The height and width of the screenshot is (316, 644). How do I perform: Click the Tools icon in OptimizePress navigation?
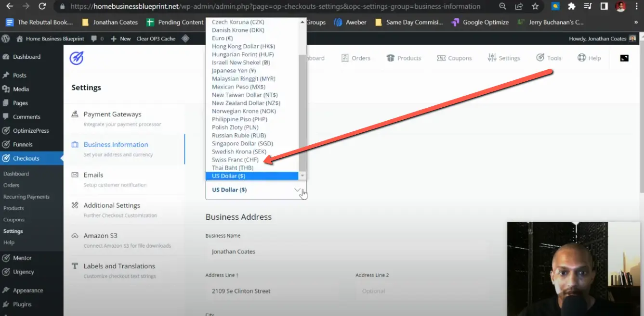point(541,58)
